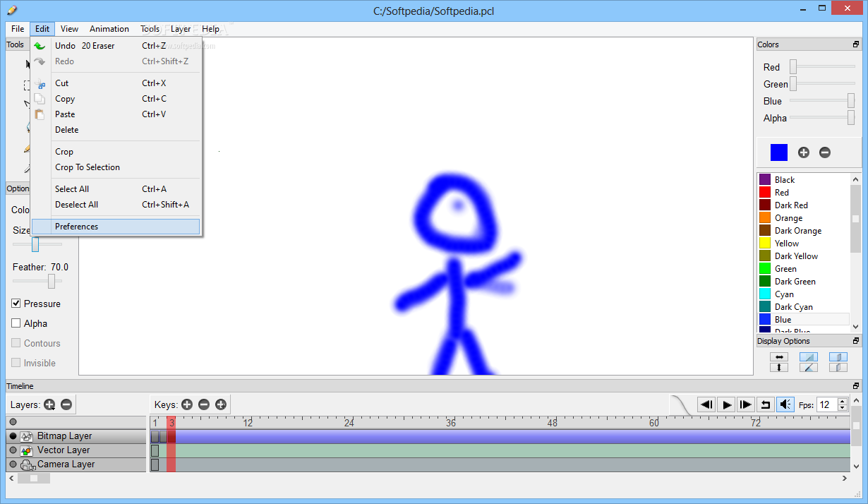Choose Crop To Selection menu entry
The height and width of the screenshot is (504, 868).
tap(116, 167)
